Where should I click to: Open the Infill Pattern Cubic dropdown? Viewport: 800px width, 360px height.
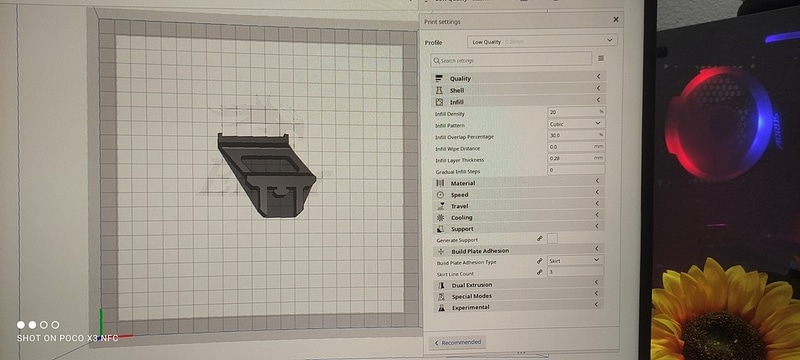click(576, 123)
